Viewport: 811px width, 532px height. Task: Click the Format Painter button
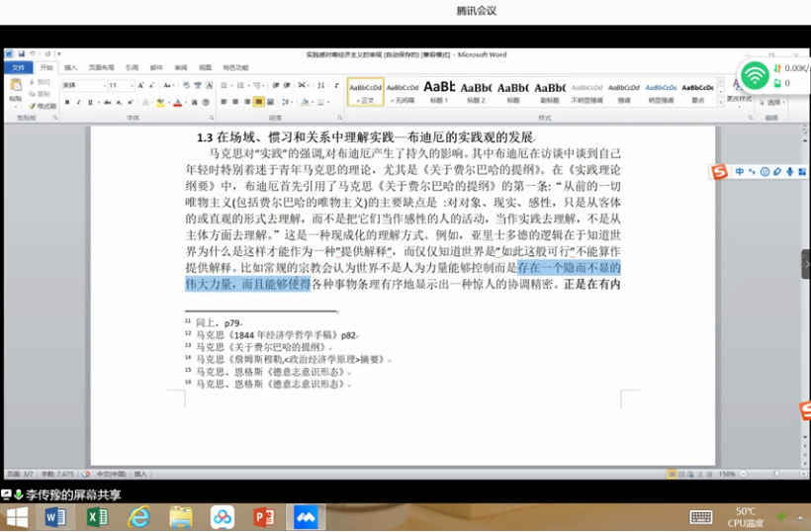point(43,106)
